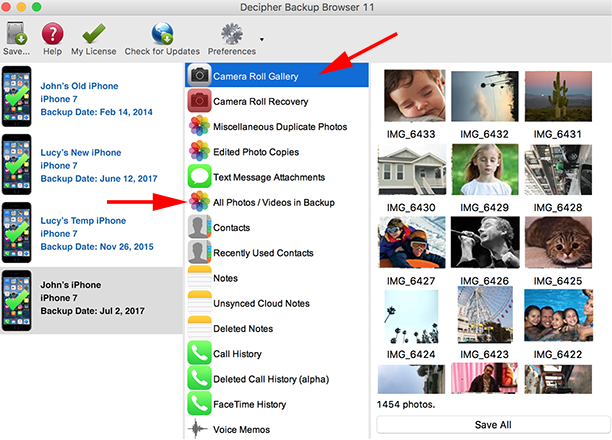Click the FaceTime History phone icon

point(199,404)
